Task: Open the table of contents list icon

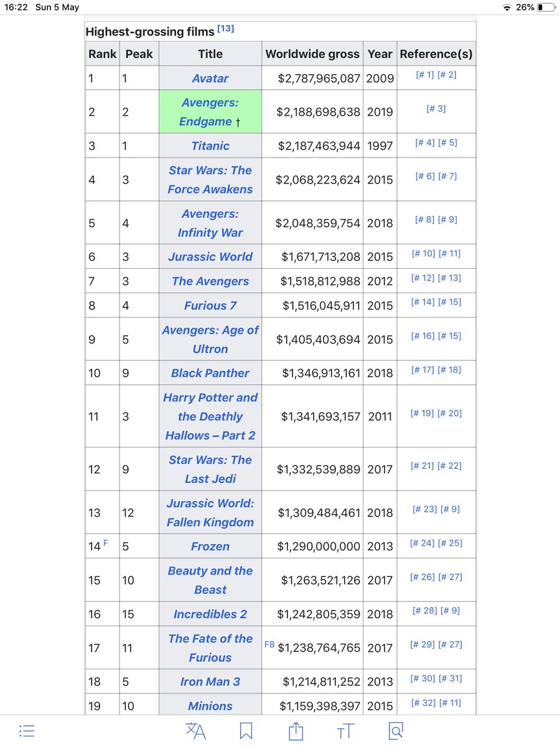Action: point(26,730)
